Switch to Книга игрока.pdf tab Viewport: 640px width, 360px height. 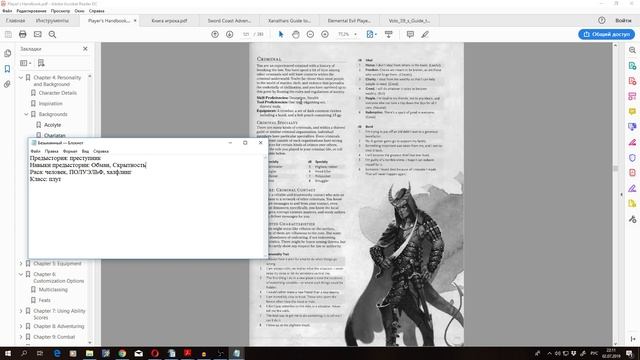point(169,20)
